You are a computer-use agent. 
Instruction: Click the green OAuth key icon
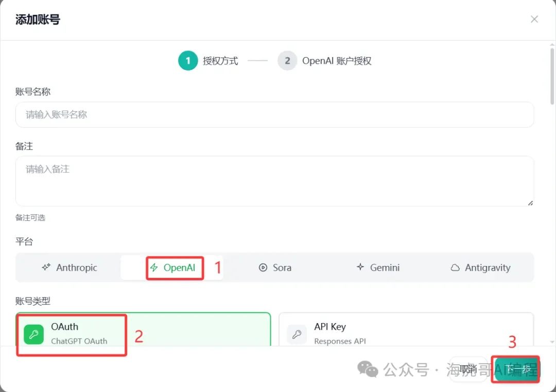click(34, 334)
